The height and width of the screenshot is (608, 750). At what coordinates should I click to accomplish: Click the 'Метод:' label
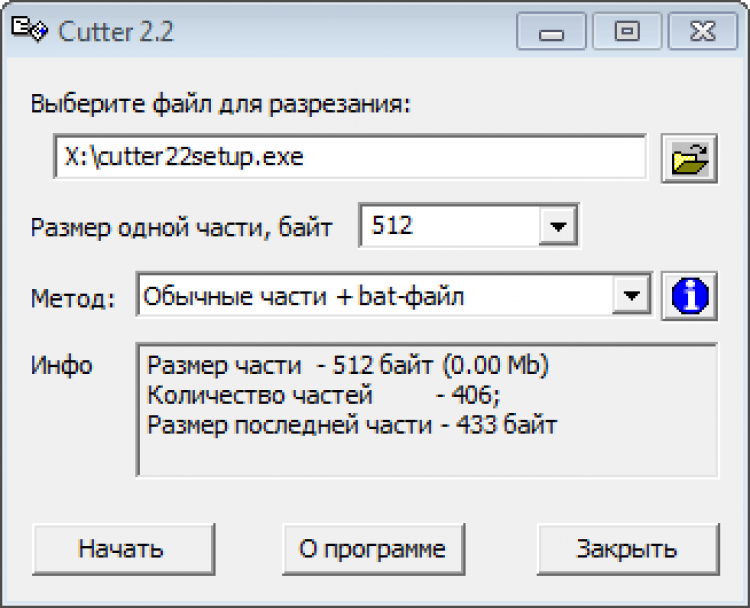[74, 297]
